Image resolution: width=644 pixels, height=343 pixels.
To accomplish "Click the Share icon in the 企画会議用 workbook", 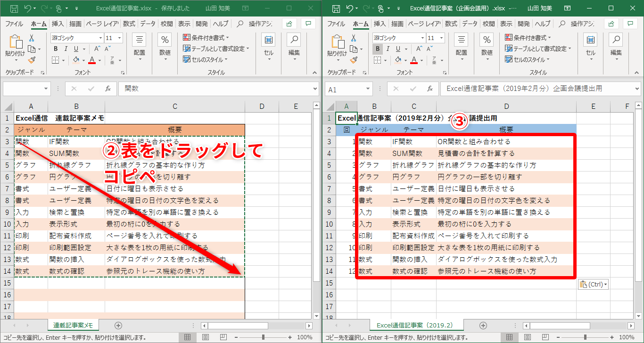I will 612,24.
